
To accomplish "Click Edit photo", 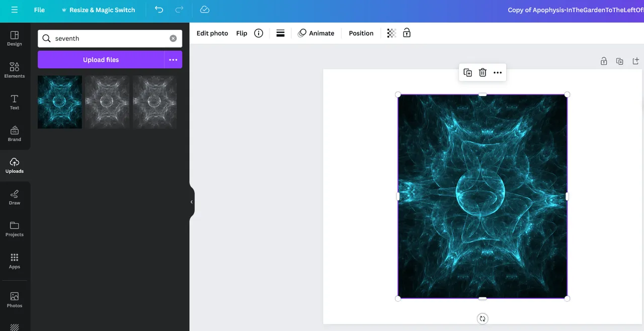I will pyautogui.click(x=212, y=33).
